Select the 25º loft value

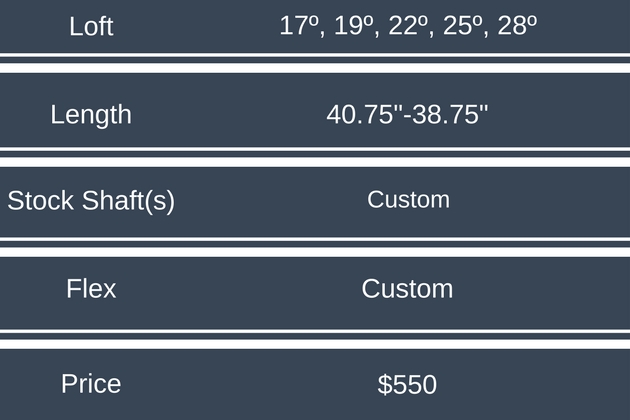(462, 26)
